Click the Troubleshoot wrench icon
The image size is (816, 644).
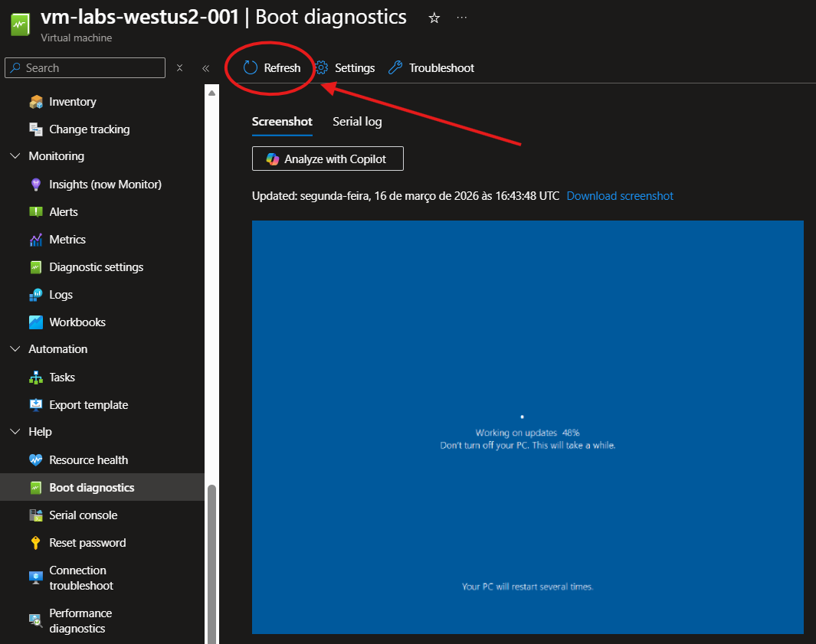pyautogui.click(x=395, y=68)
